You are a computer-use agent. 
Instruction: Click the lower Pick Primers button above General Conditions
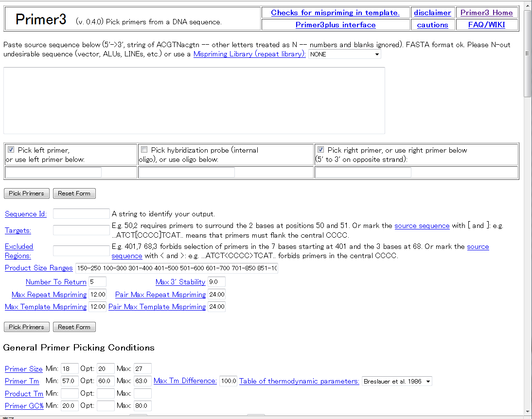26,327
